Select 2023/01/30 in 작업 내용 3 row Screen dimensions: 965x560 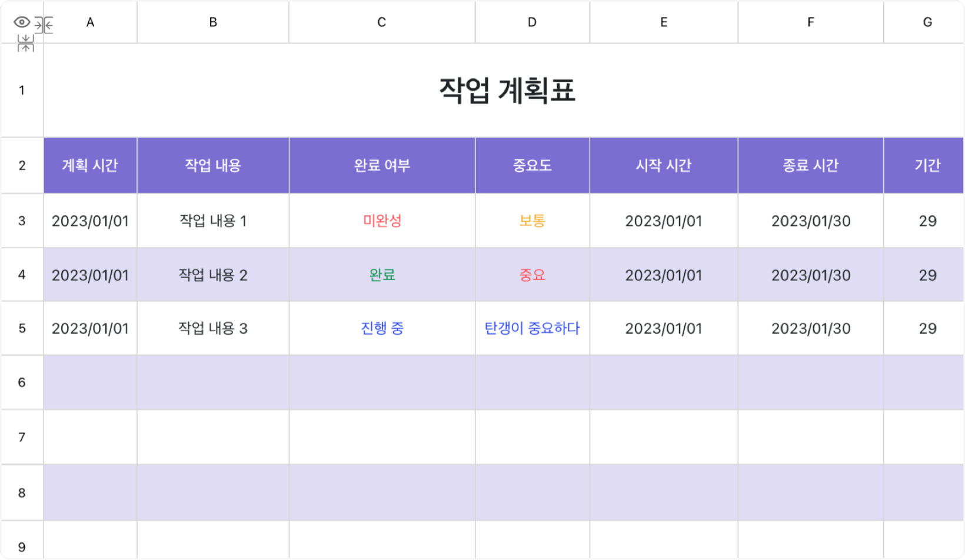point(811,328)
